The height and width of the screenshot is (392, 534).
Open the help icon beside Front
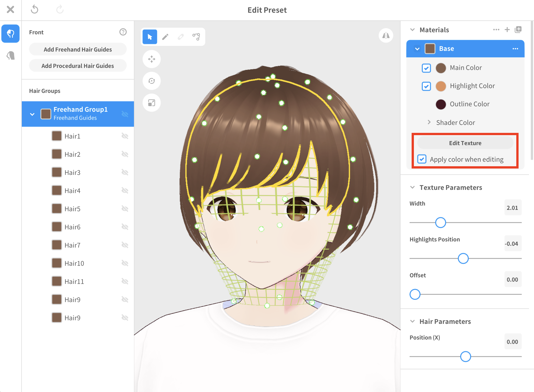point(123,32)
